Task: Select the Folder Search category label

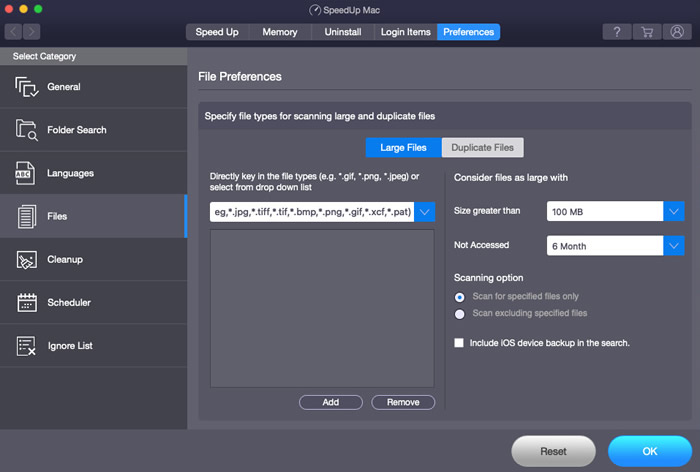Action: tap(77, 130)
